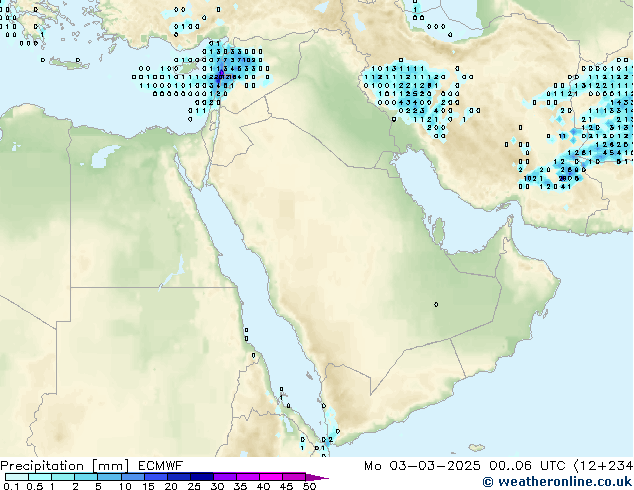The image size is (634, 490).
Task: Click the 5 to 10 mm legend swatch
Action: pos(109,477)
